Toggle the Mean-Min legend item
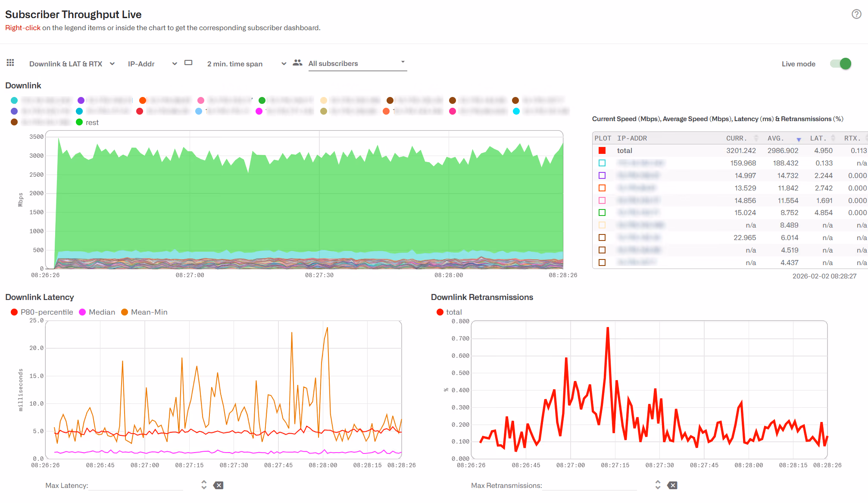 point(144,312)
